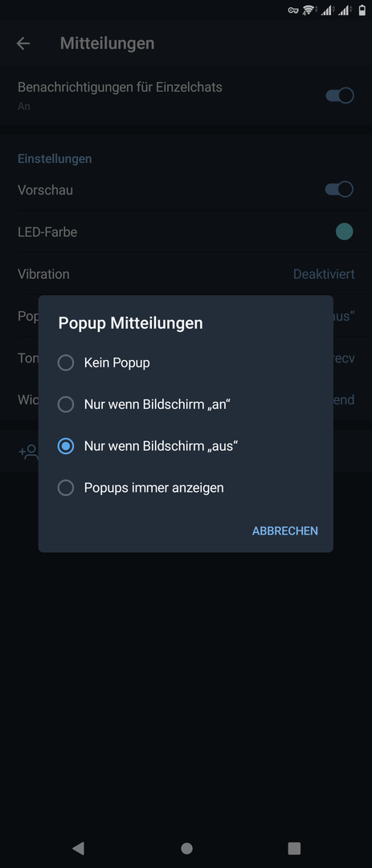The height and width of the screenshot is (868, 372).
Task: Toggle the Vorschau switch
Action: 339,190
